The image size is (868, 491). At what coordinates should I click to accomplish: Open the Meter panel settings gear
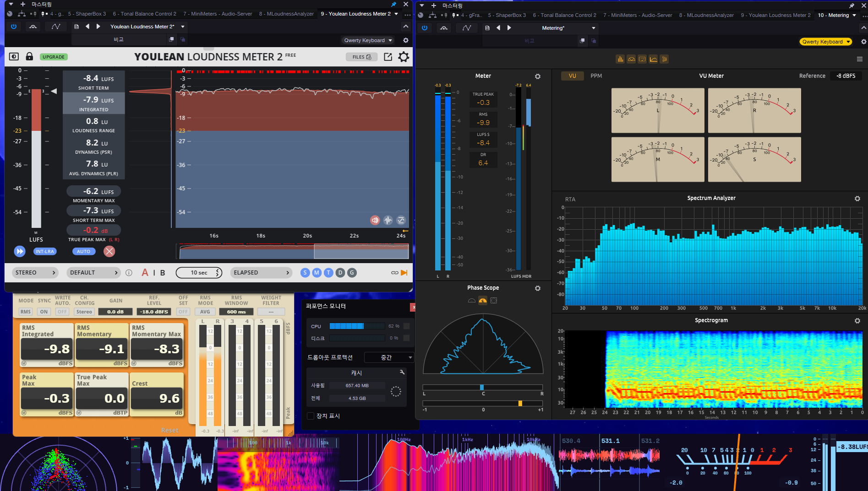pyautogui.click(x=538, y=76)
